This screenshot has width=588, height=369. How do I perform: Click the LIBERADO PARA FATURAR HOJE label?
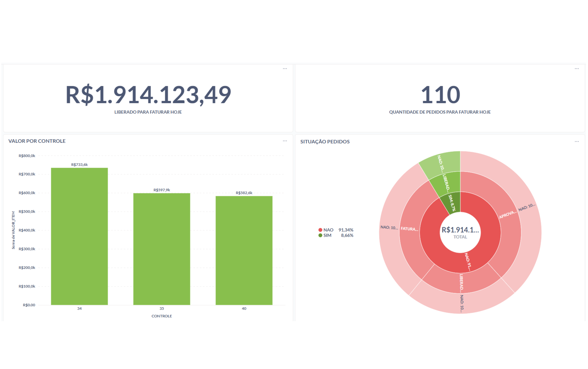coord(148,112)
